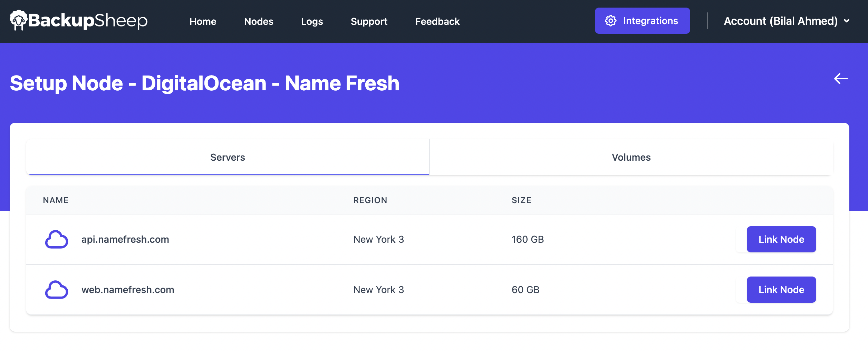Screen dimensions: 868x351
Task: Open the Feedback page
Action: [437, 21]
